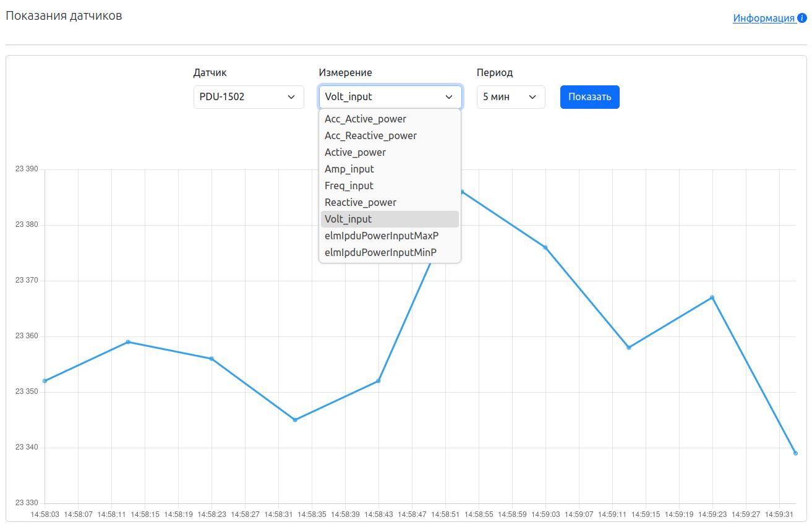Click the lowest data point near 14:58:33
812x525 pixels.
tap(295, 420)
